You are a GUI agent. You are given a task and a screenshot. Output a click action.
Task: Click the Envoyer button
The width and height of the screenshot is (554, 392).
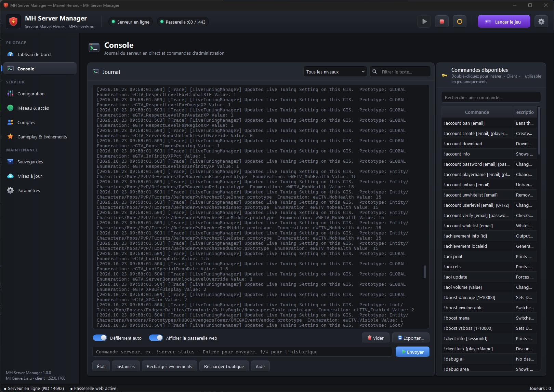tap(412, 352)
